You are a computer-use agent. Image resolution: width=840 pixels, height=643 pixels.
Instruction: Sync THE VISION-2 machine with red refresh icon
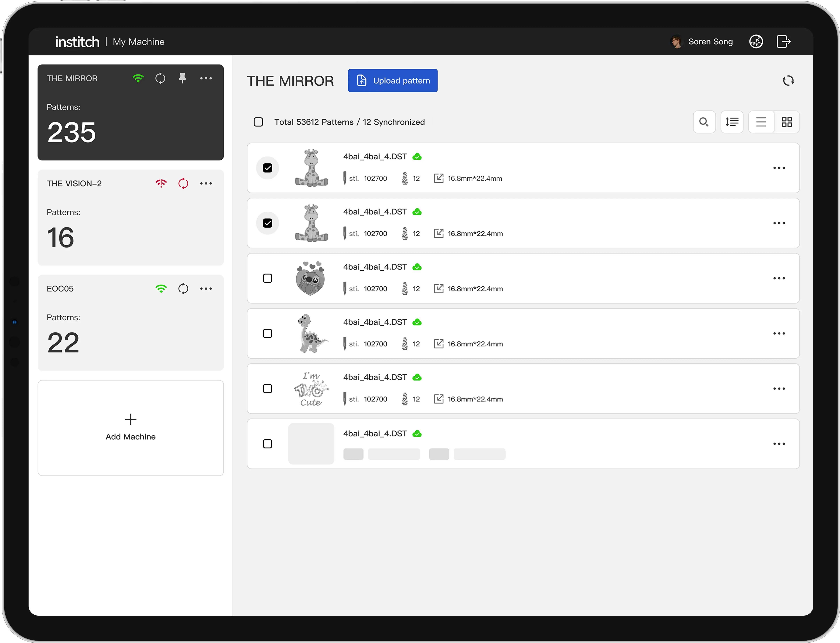[x=183, y=183]
